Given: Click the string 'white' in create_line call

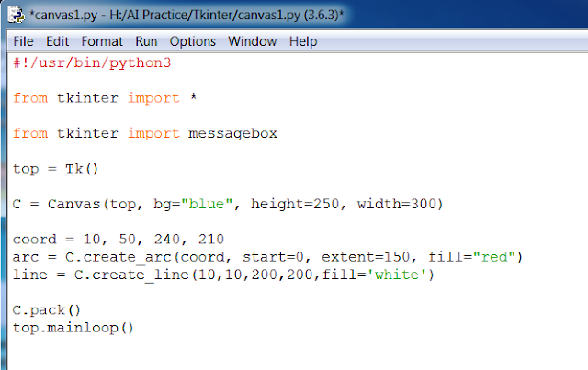Looking at the screenshot, I should click(x=397, y=275).
